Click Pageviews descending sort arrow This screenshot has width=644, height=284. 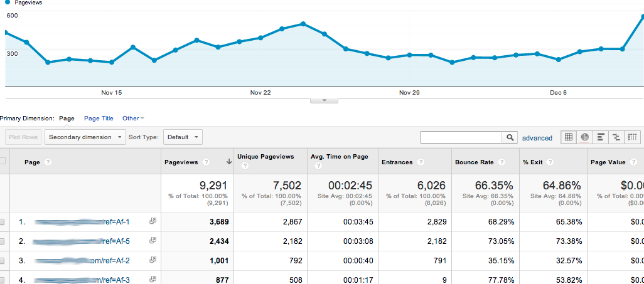click(228, 162)
